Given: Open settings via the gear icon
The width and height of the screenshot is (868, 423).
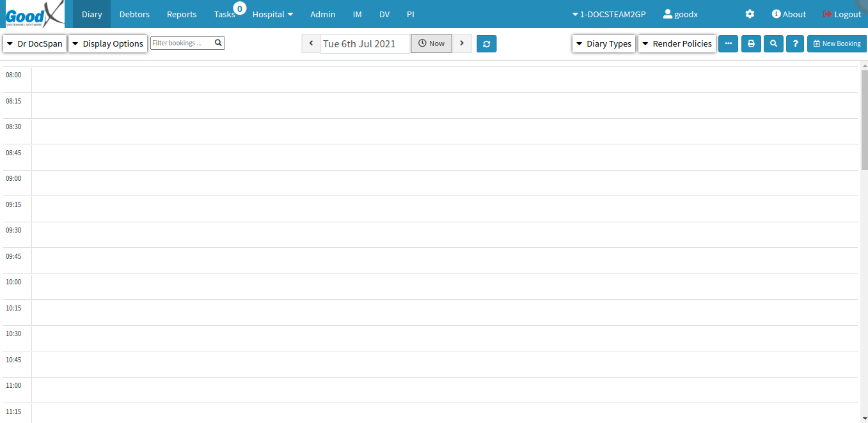Looking at the screenshot, I should point(750,14).
